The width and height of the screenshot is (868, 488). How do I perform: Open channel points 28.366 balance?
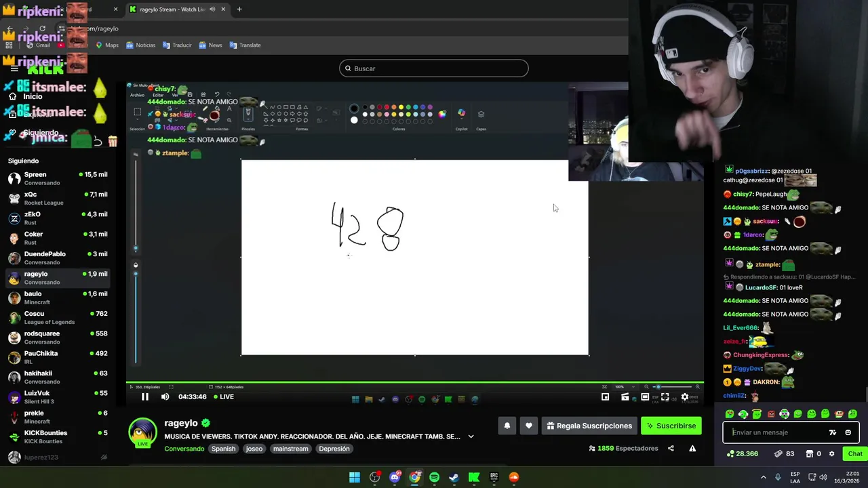pos(743,453)
